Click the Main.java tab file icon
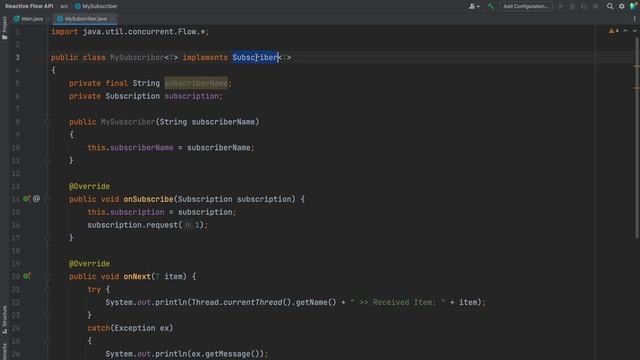The height and width of the screenshot is (360, 640). 17,19
